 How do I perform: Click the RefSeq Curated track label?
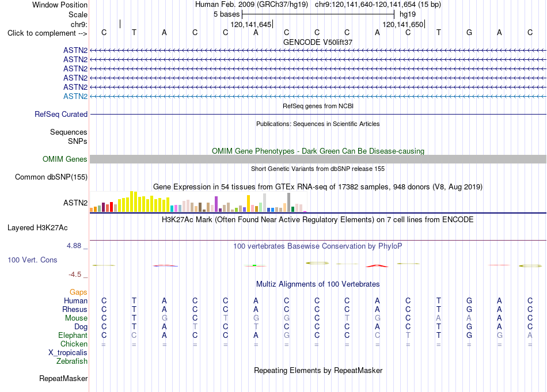61,114
